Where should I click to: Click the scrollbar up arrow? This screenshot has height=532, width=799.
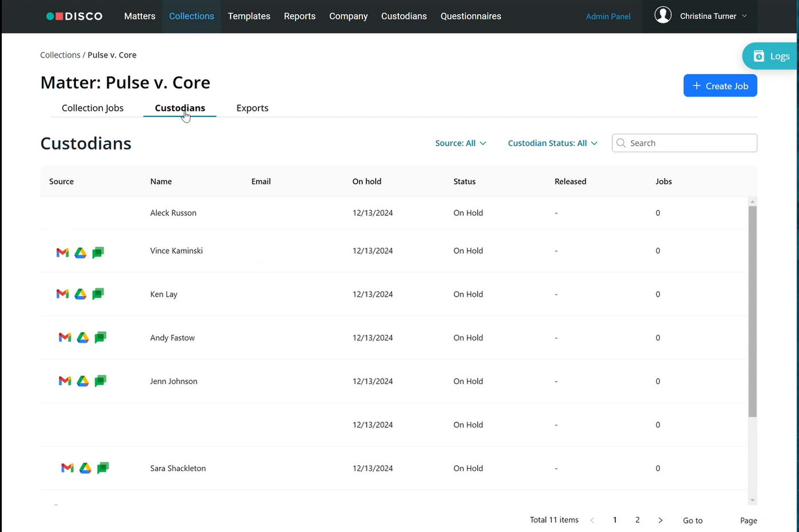click(752, 201)
